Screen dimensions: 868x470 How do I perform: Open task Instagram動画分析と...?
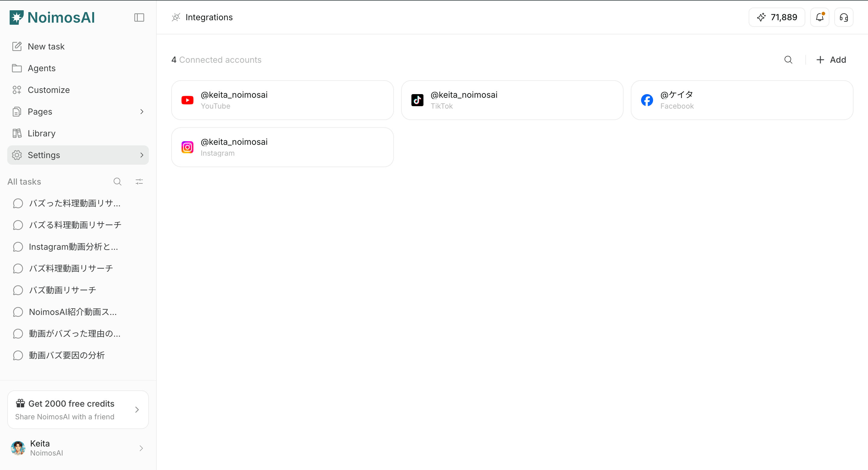tap(78, 247)
